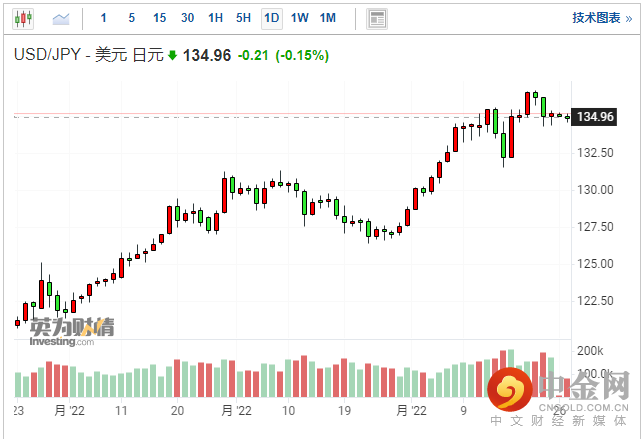The height and width of the screenshot is (439, 644).
Task: Open the news panel icon
Action: 376,18
